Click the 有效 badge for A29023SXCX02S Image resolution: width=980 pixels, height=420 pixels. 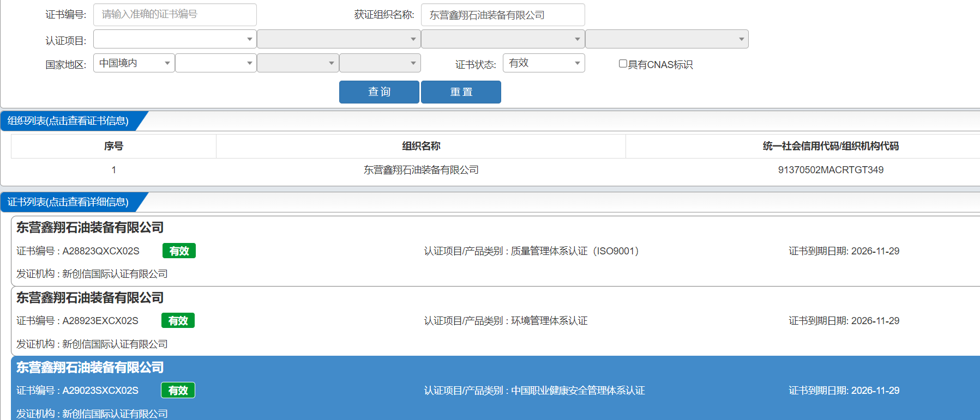(x=178, y=391)
